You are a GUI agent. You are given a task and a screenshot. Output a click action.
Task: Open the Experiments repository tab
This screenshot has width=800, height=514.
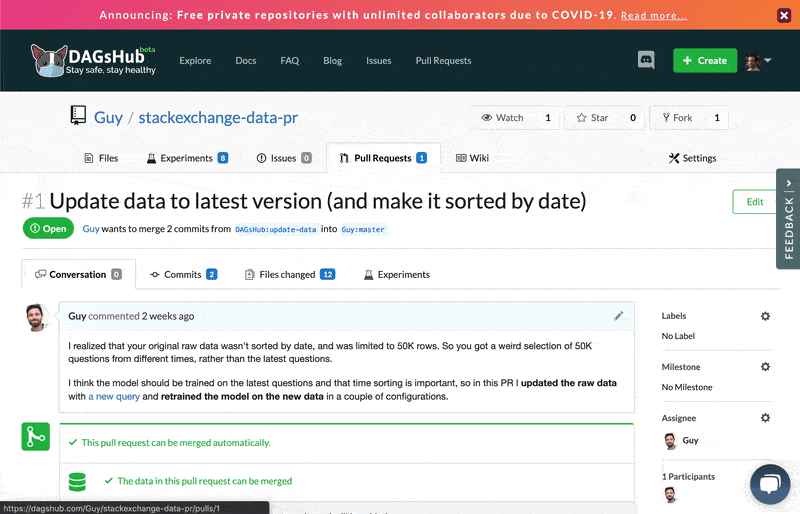point(187,158)
